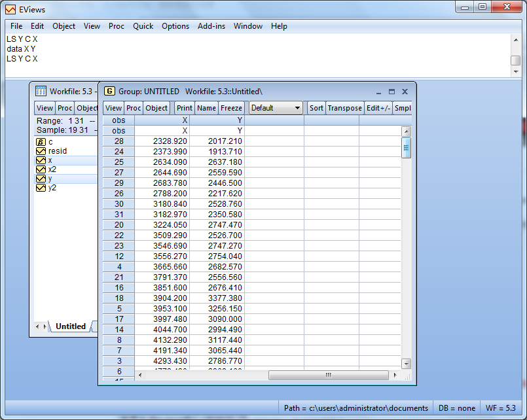Screen dimensions: 527x420
Task: Open the Add-ins menu
Action: click(x=211, y=26)
